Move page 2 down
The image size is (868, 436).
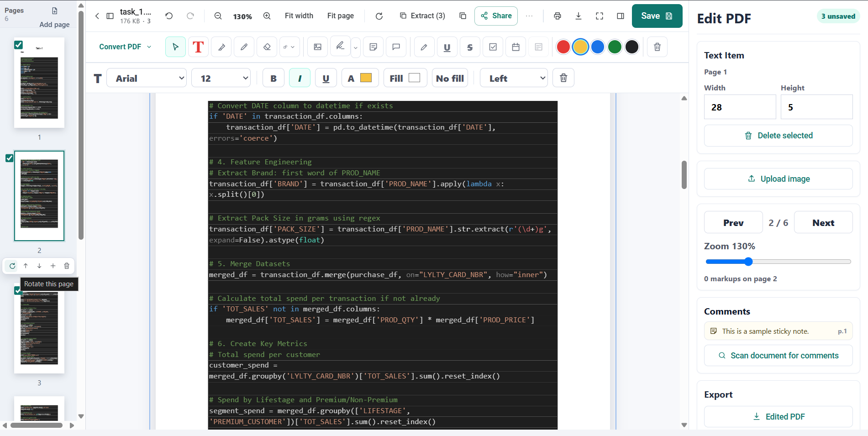point(39,266)
